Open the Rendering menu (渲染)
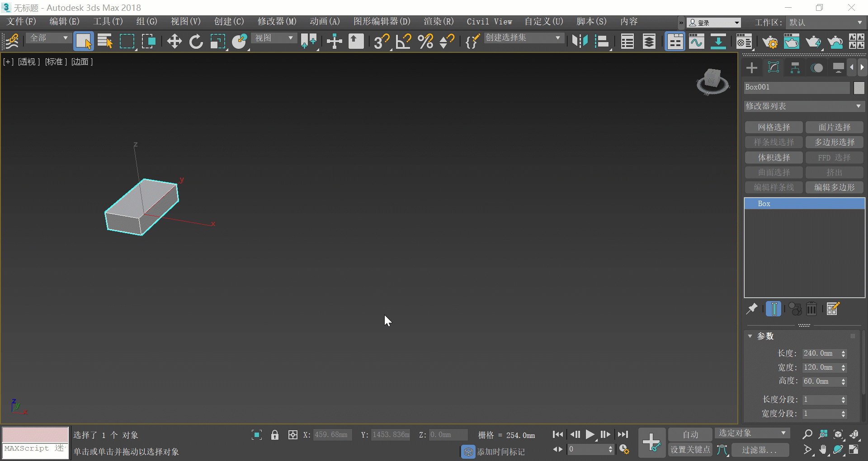The image size is (868, 461). 439,22
